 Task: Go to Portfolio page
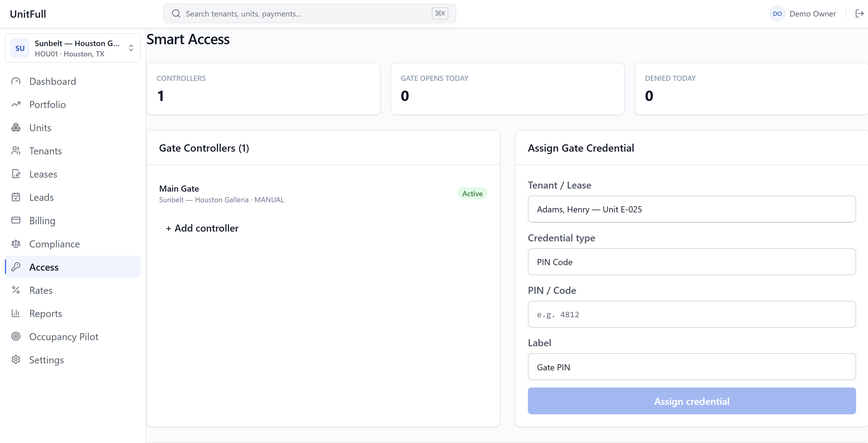(73, 104)
